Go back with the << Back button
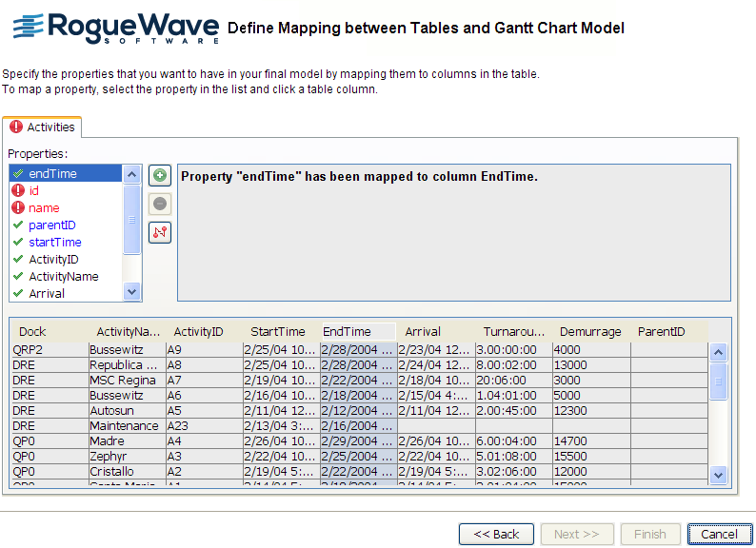Screen dimensions: 756x548 496,534
